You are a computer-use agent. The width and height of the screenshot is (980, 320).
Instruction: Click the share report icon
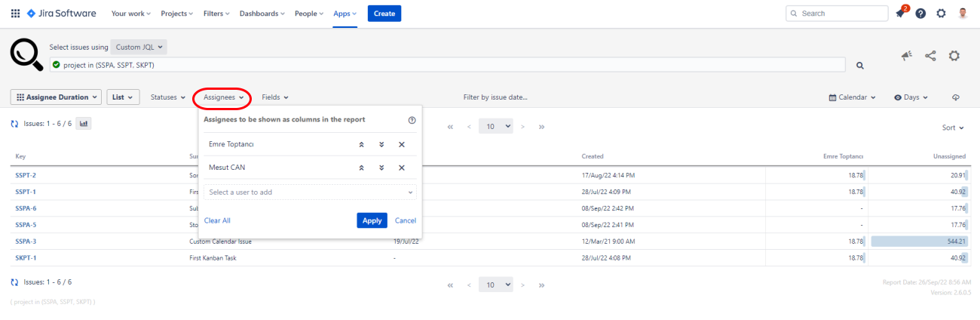pos(930,56)
